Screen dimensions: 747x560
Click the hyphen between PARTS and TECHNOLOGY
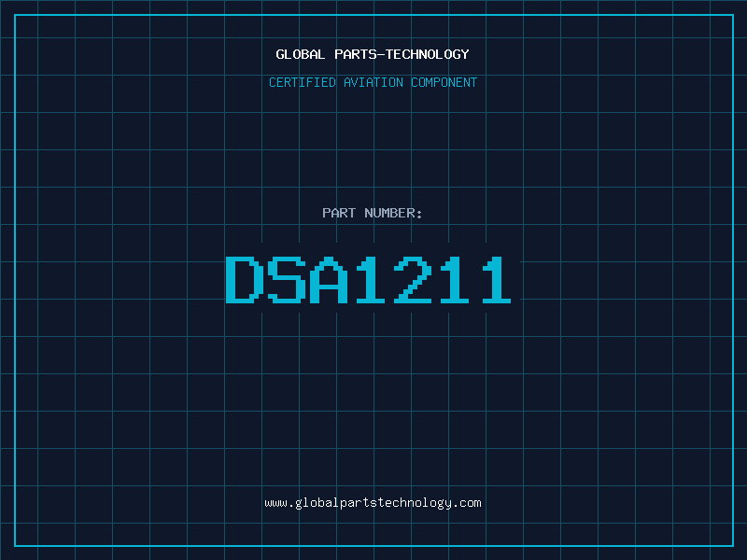pos(380,55)
